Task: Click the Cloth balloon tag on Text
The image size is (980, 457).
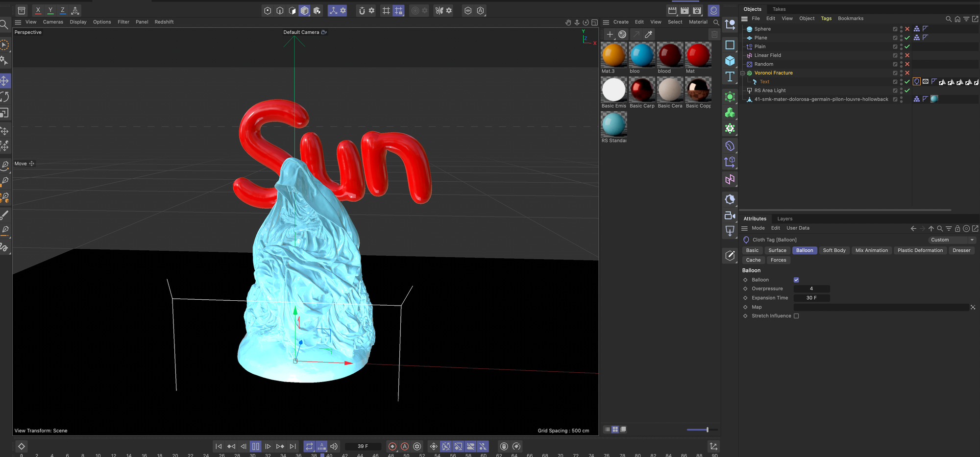Action: 916,82
